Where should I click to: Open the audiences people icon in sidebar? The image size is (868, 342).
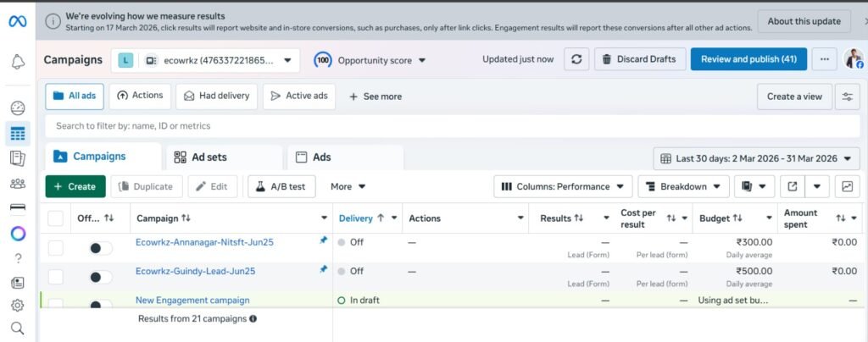pos(18,184)
